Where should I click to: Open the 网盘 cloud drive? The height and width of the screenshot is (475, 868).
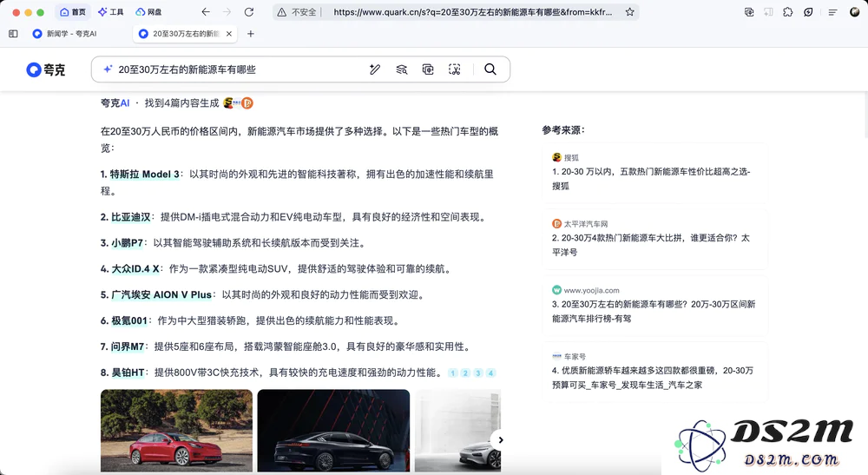tap(149, 11)
